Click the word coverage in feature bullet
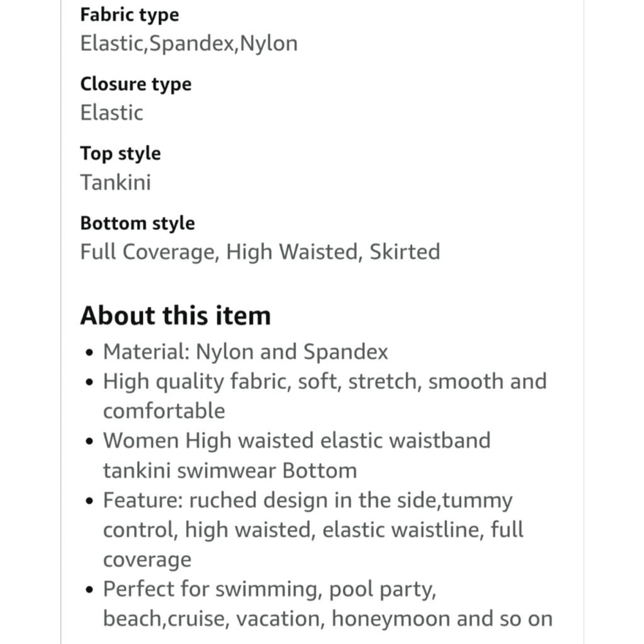The width and height of the screenshot is (644, 644). pyautogui.click(x=147, y=560)
